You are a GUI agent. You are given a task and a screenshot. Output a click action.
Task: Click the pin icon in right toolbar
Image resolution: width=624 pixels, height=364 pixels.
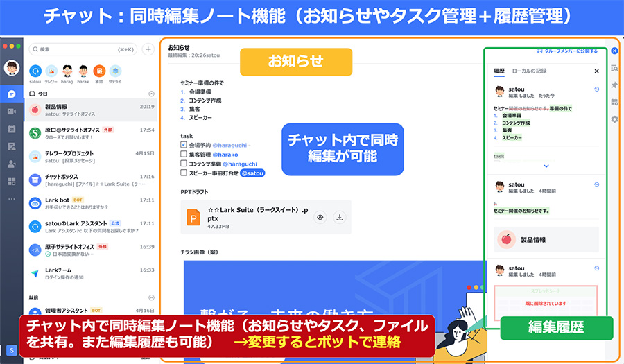tap(614, 85)
